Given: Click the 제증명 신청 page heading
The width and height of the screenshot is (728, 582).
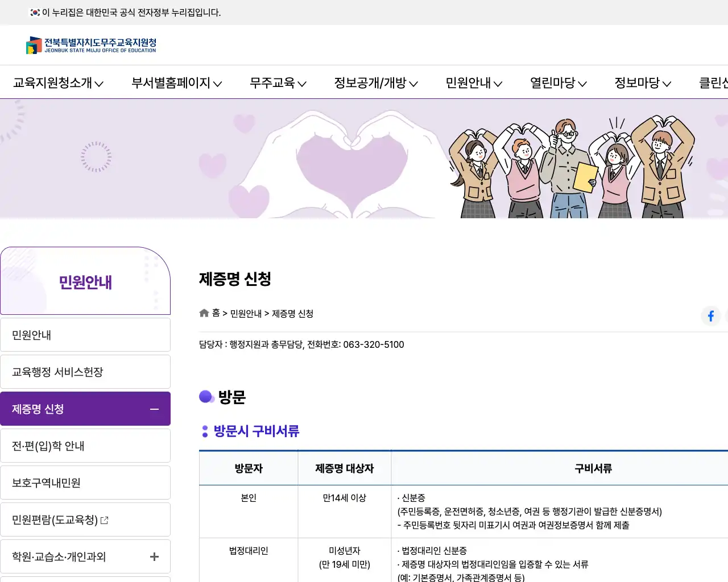Looking at the screenshot, I should coord(235,279).
